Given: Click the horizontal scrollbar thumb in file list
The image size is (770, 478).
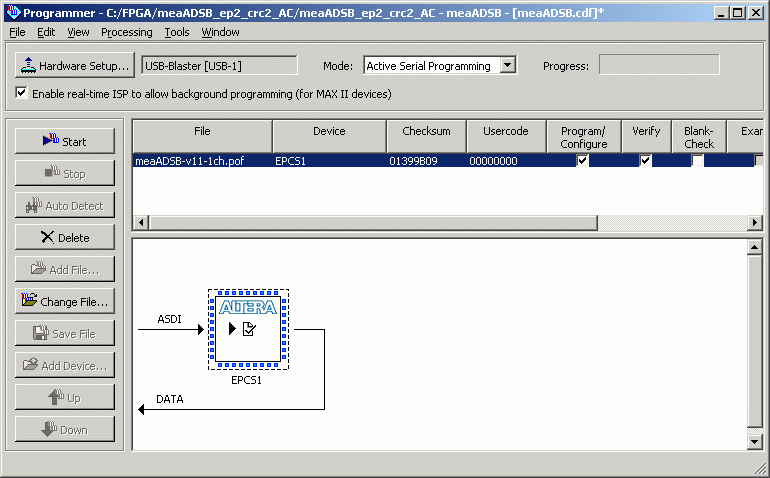Looking at the screenshot, I should 373,223.
